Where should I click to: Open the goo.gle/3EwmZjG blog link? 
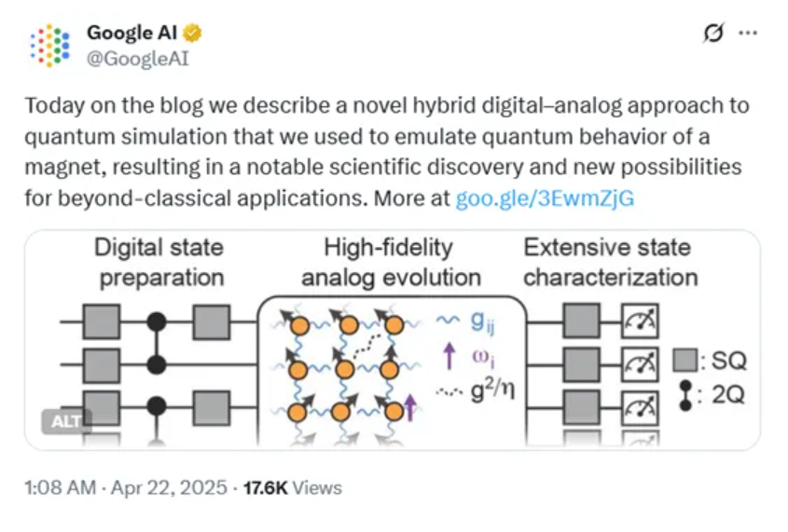pos(545,198)
